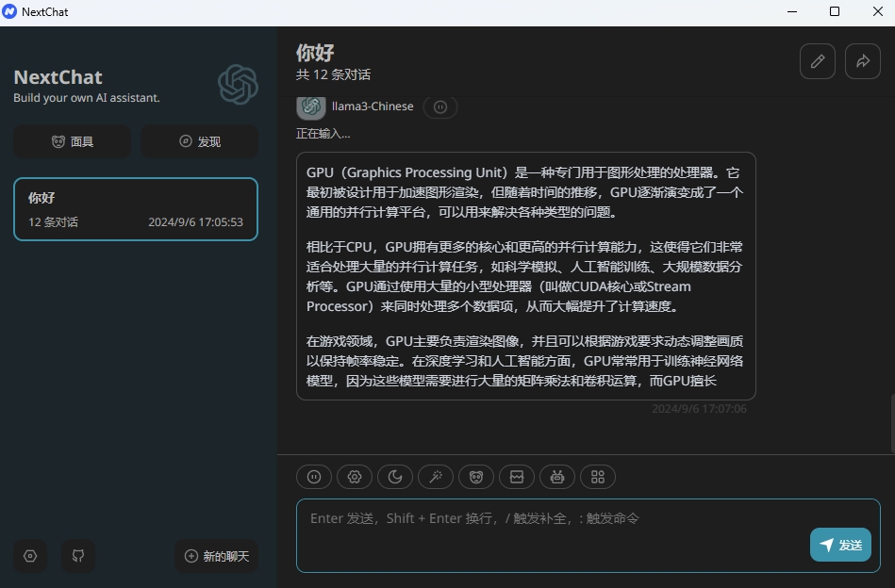Click the stop responding icon in input toolbar
895x588 pixels.
(314, 477)
